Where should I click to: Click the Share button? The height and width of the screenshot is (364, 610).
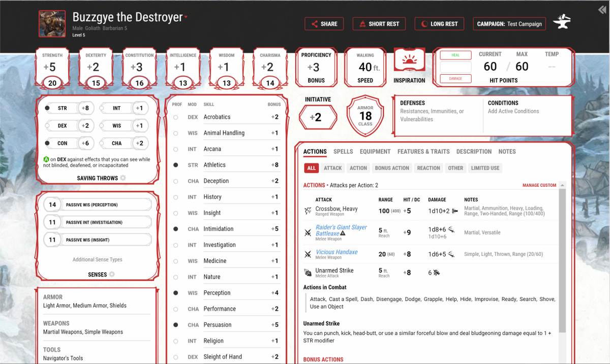coord(324,24)
